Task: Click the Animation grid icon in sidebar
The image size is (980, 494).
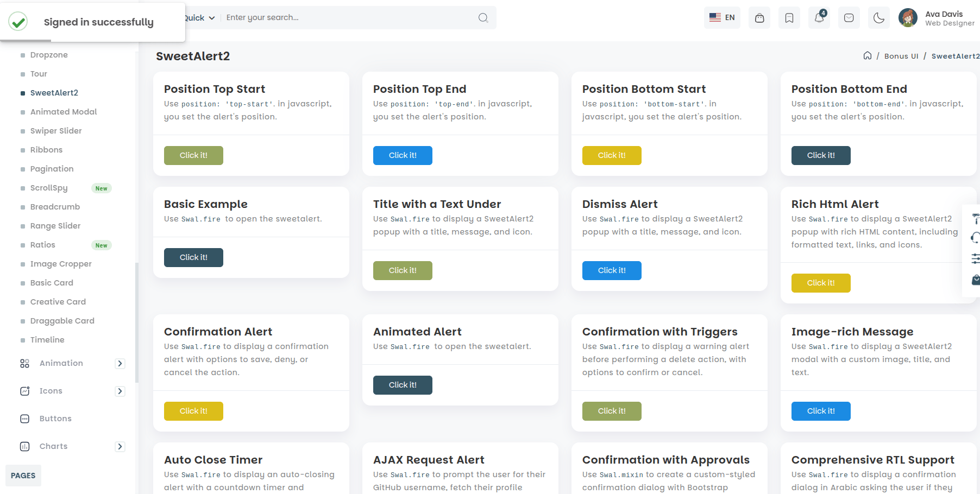Action: [25, 363]
